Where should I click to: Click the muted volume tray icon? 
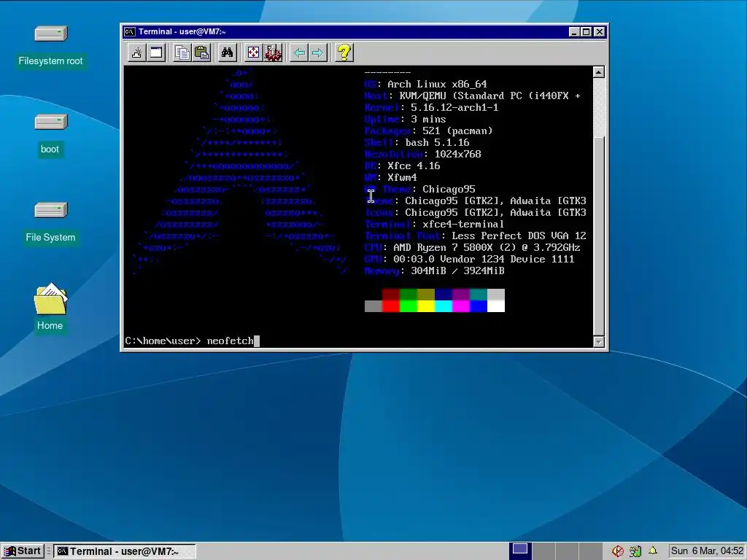click(x=618, y=551)
